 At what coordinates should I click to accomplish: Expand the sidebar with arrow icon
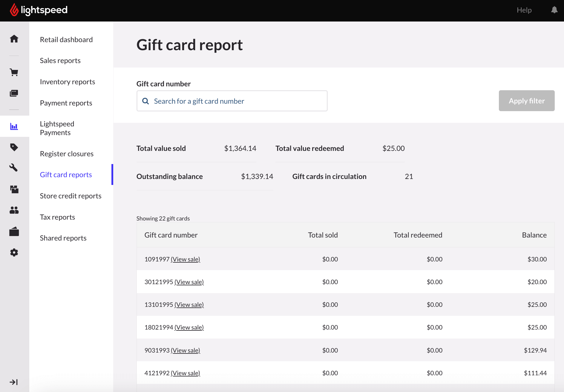pos(14,382)
